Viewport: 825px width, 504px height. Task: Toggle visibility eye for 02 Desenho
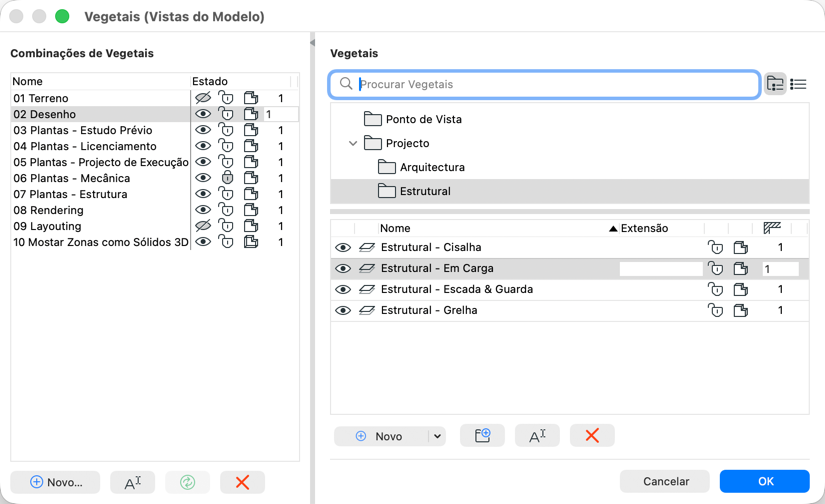[x=203, y=114]
